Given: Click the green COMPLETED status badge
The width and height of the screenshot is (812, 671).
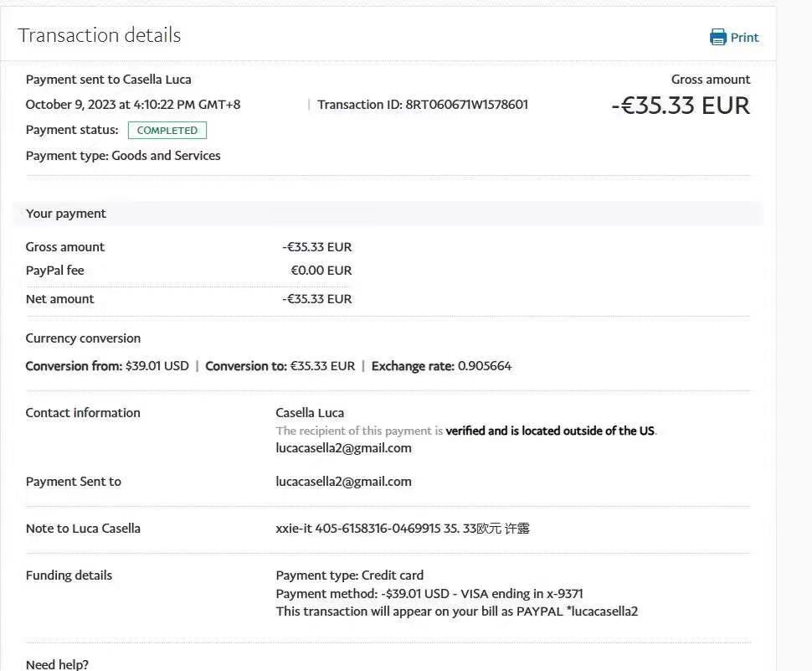Looking at the screenshot, I should pos(167,131).
